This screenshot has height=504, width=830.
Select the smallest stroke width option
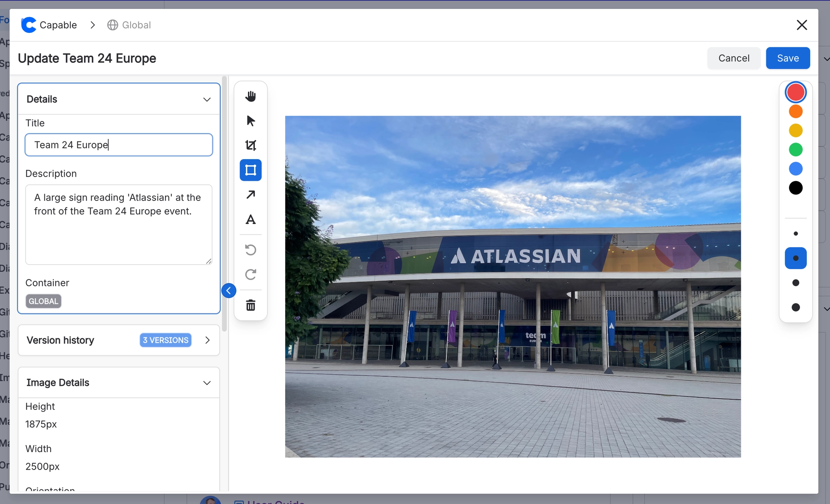coord(795,233)
